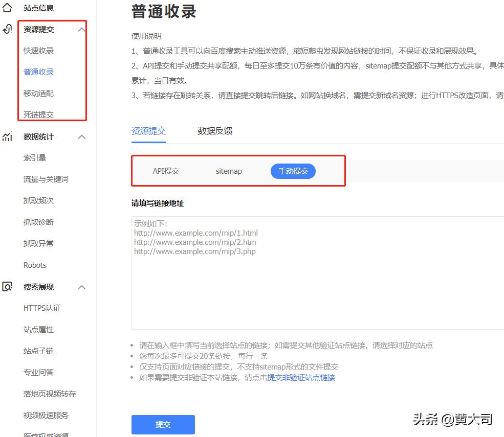Image resolution: width=504 pixels, height=437 pixels.
Task: Collapse the 数据统计 sidebar section
Action: 81,136
